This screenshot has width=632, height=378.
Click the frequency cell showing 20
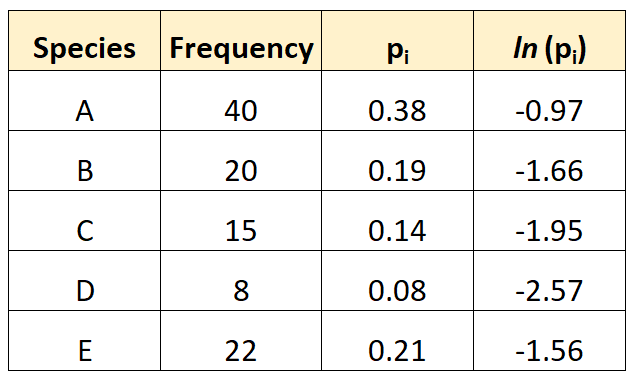pyautogui.click(x=241, y=161)
